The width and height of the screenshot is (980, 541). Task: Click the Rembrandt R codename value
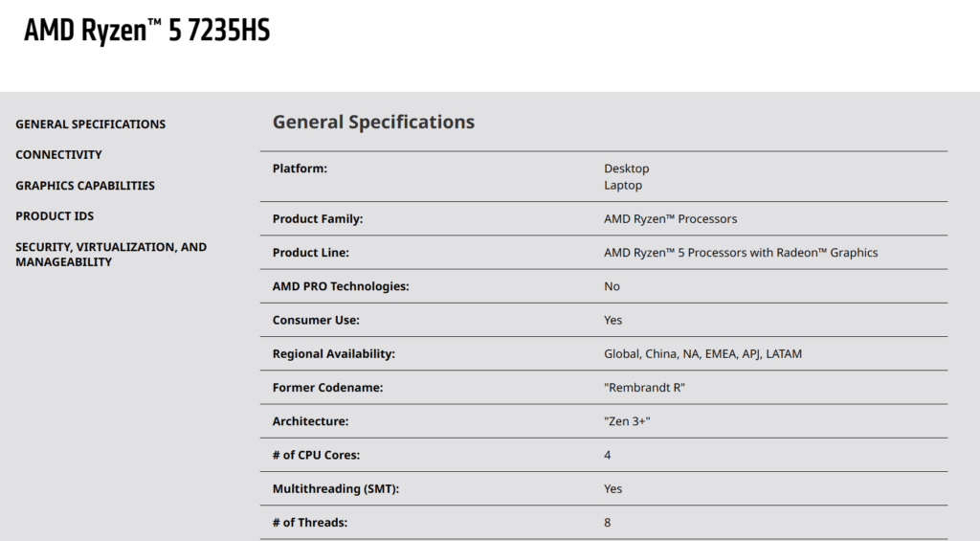point(644,388)
